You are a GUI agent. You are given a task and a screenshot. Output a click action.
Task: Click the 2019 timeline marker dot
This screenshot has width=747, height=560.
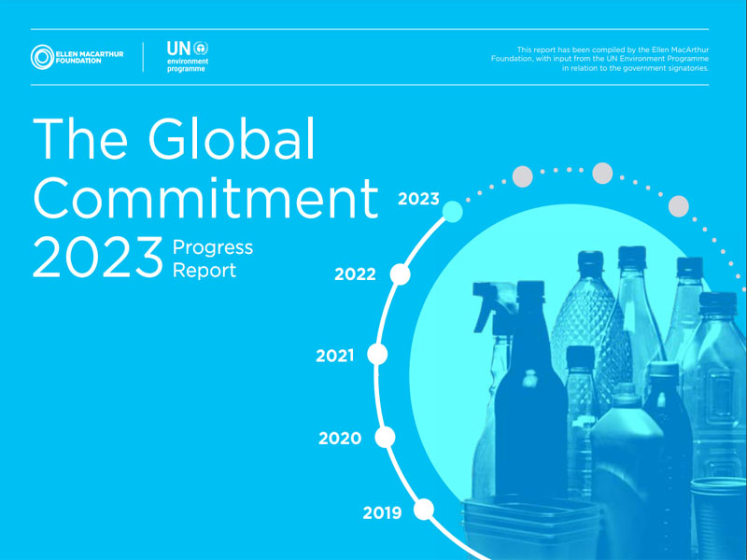coord(424,510)
